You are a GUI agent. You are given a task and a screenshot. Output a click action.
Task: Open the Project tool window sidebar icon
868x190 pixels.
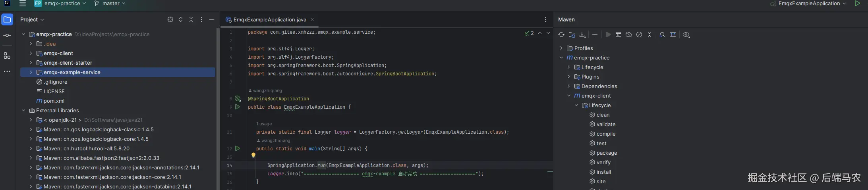coord(7,19)
